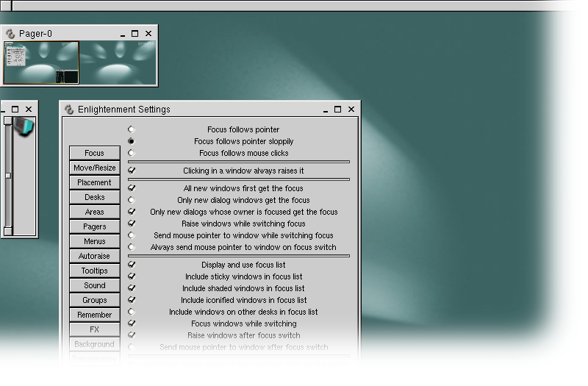This screenshot has width=588, height=386.
Task: Enable Include windows on other desks in focus list
Action: click(x=132, y=312)
